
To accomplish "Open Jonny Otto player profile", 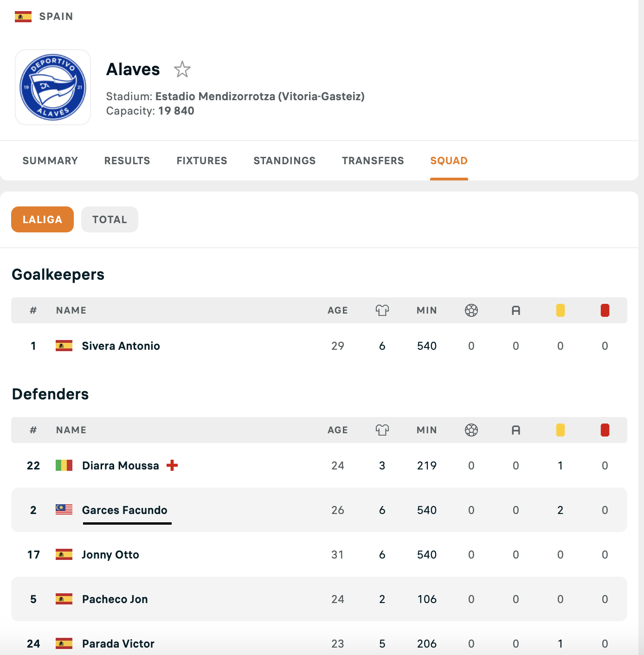I will [110, 555].
